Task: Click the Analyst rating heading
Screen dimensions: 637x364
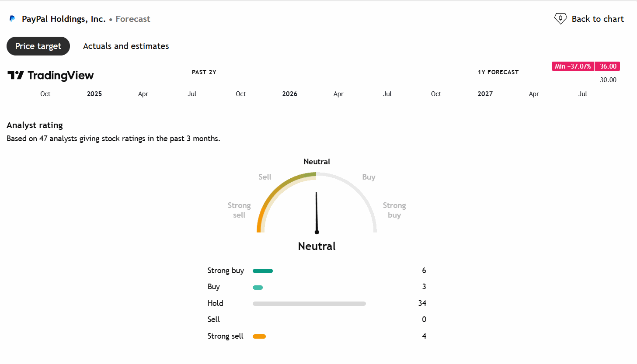Action: 35,125
